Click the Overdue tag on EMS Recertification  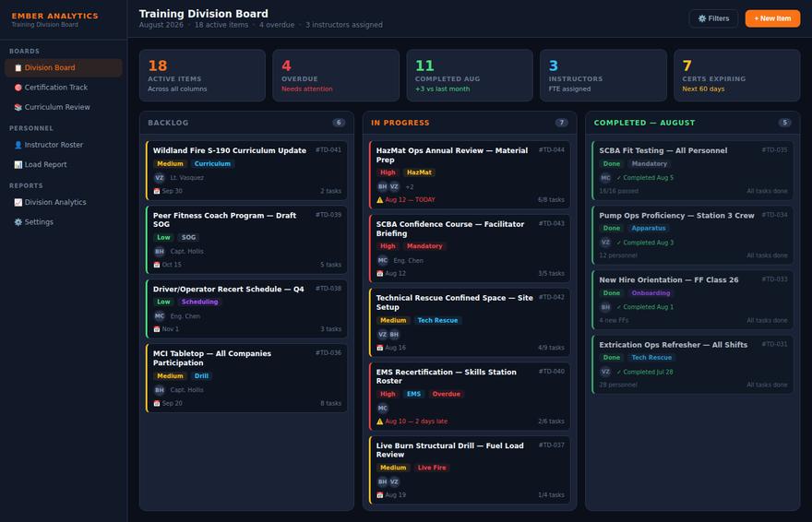click(x=447, y=394)
